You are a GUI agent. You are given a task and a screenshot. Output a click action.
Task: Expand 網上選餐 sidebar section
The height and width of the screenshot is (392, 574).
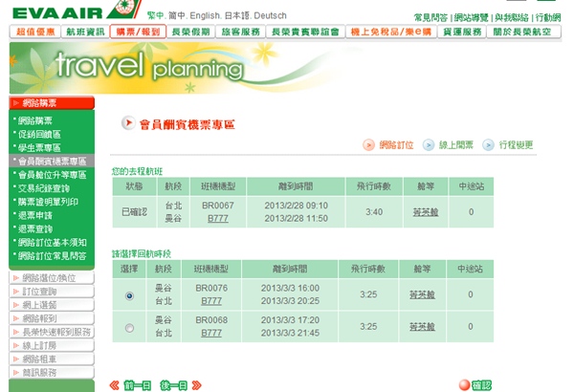tap(52, 305)
